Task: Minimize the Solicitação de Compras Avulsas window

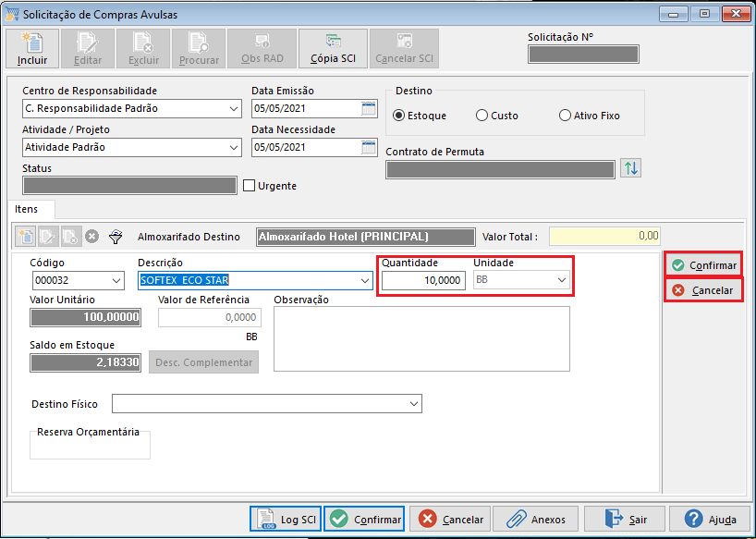Action: (674, 14)
